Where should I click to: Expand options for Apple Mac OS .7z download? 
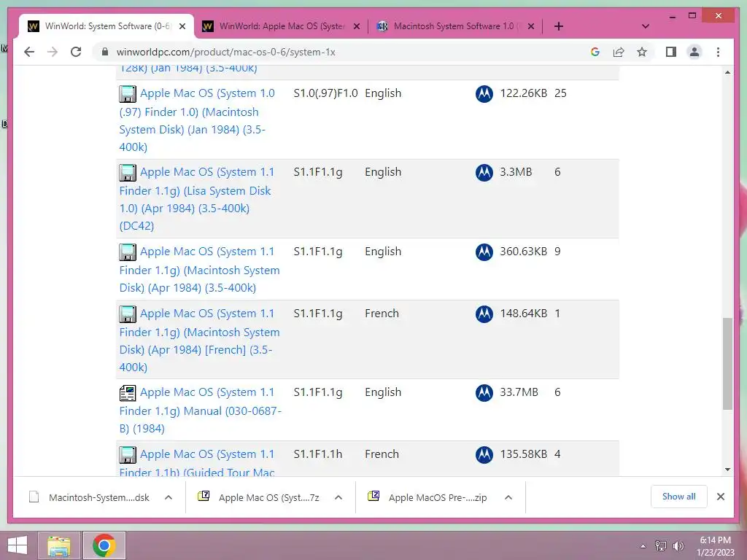click(x=338, y=497)
